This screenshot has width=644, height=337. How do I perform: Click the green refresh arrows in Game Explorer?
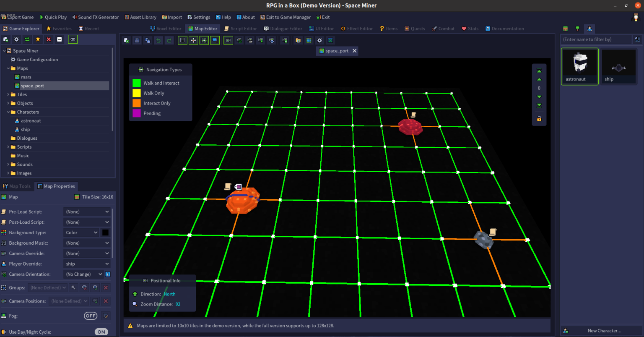[x=27, y=39]
